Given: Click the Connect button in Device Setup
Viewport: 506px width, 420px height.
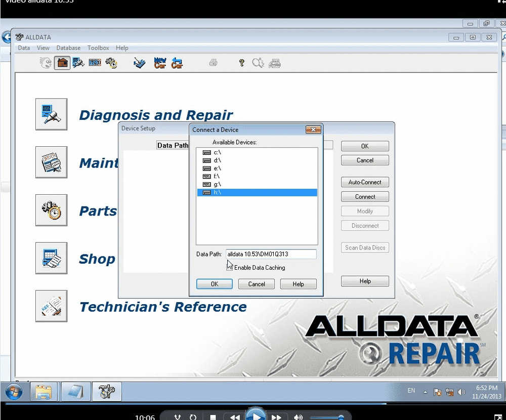Looking at the screenshot, I should 365,197.
